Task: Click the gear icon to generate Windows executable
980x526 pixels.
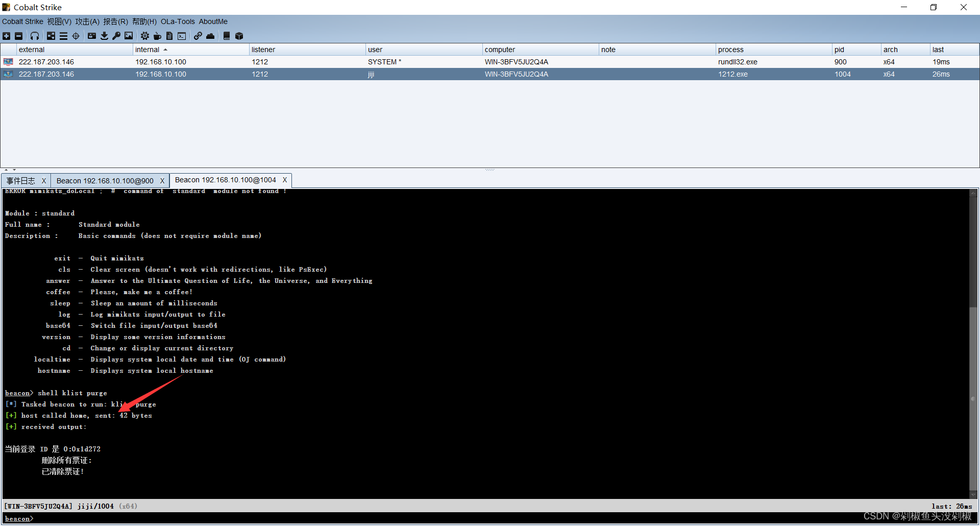Action: click(x=145, y=36)
